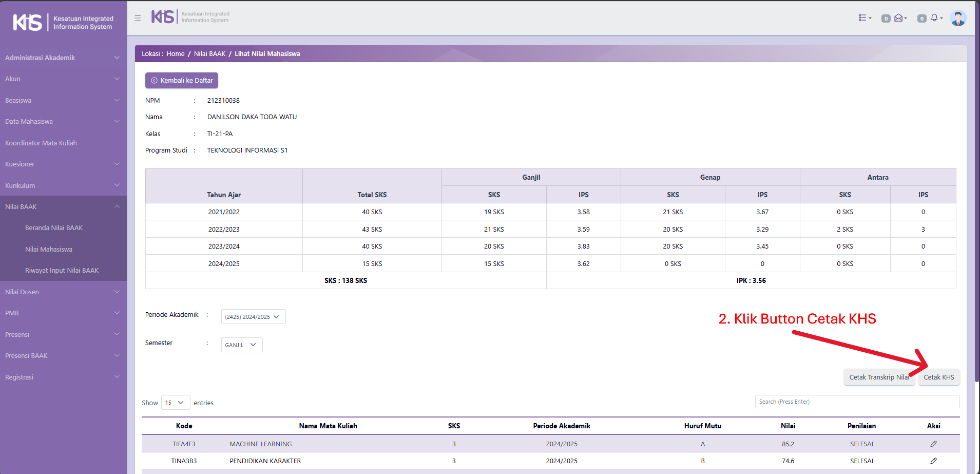
Task: Open Nilai Mahasiswa submenu item
Action: (x=49, y=249)
